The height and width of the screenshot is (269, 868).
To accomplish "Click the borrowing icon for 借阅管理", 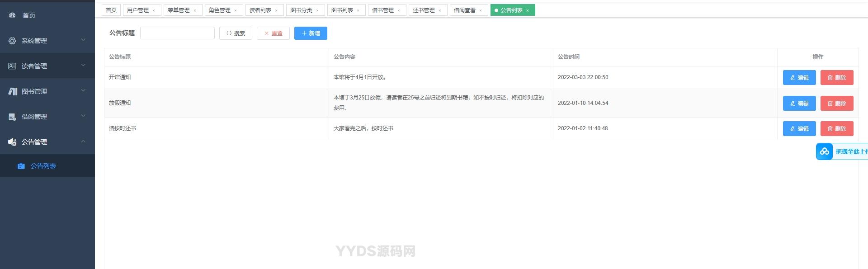I will coord(12,117).
